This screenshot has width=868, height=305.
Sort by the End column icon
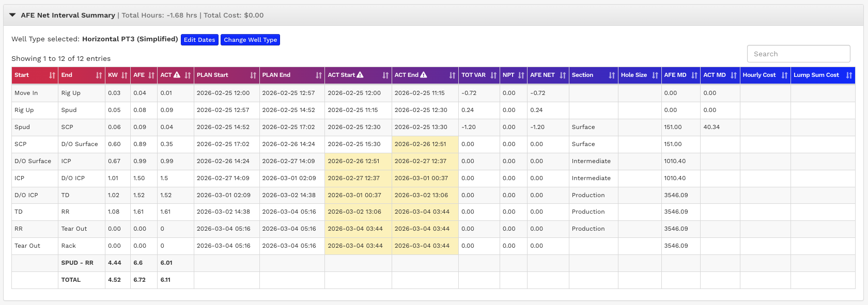pyautogui.click(x=99, y=75)
